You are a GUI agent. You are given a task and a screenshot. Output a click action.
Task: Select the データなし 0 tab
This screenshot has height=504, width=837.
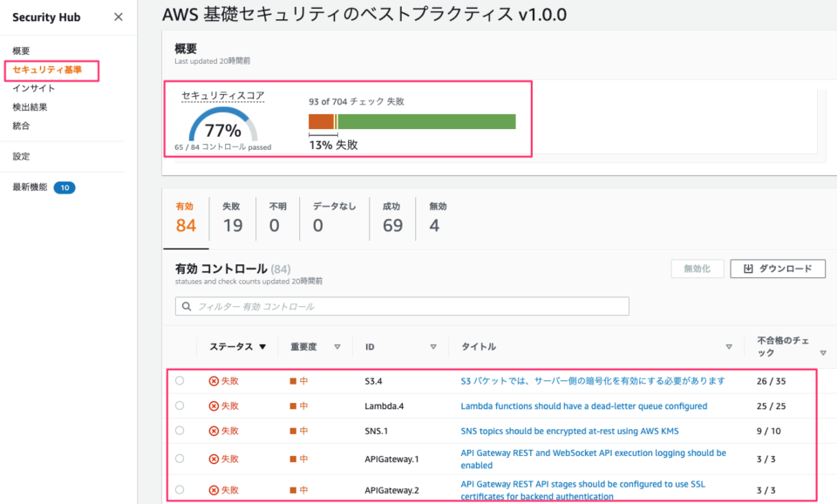pos(334,219)
